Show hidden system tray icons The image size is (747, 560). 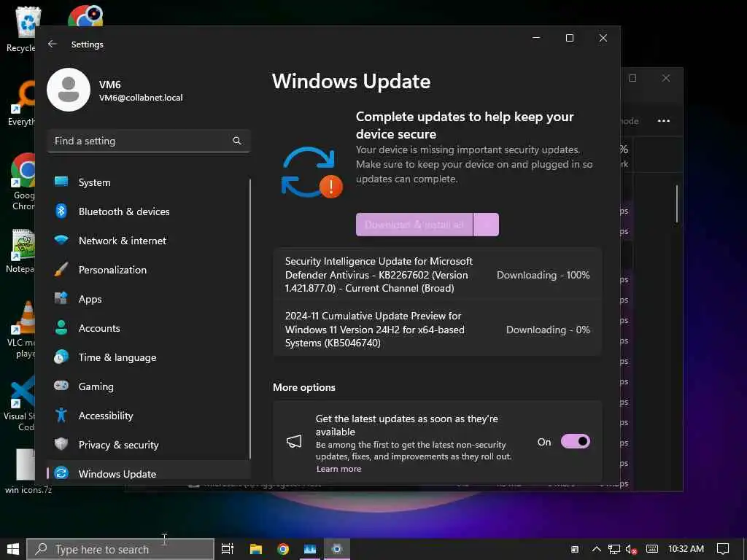tap(597, 549)
